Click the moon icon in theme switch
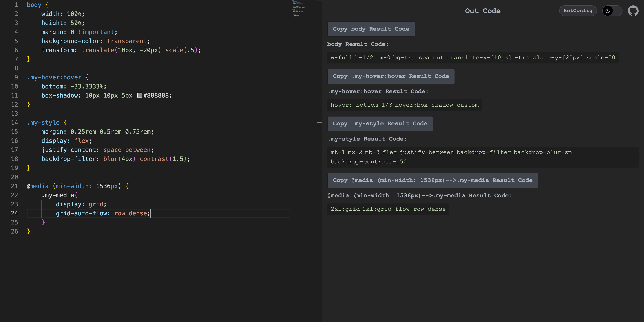 click(x=608, y=11)
